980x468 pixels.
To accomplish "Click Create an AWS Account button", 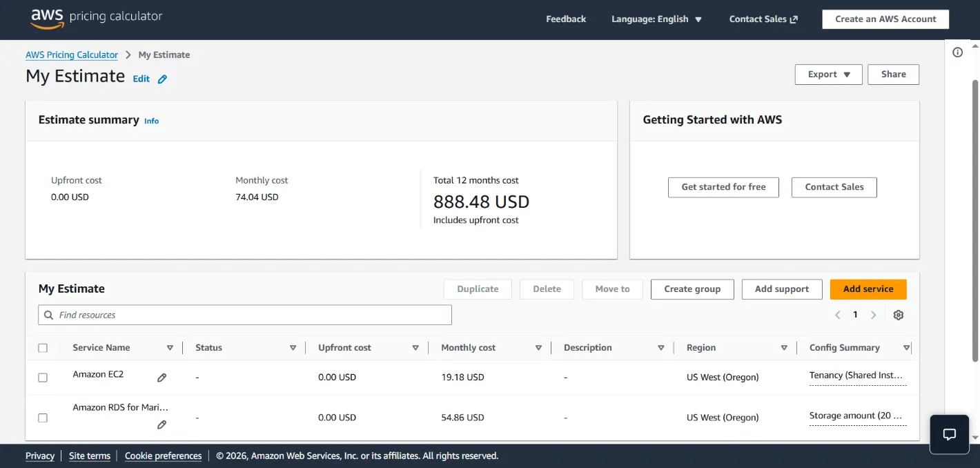I will pyautogui.click(x=885, y=19).
